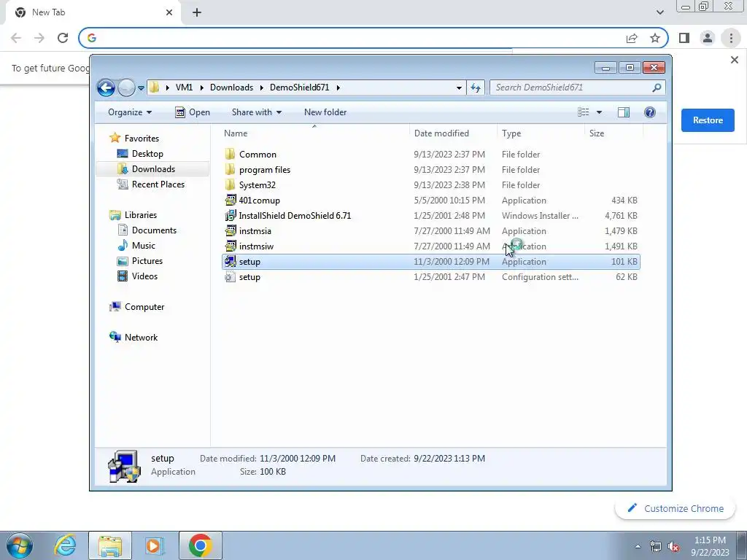The height and width of the screenshot is (560, 747).
Task: Open the Chrome three-dot menu
Action: [x=731, y=38]
